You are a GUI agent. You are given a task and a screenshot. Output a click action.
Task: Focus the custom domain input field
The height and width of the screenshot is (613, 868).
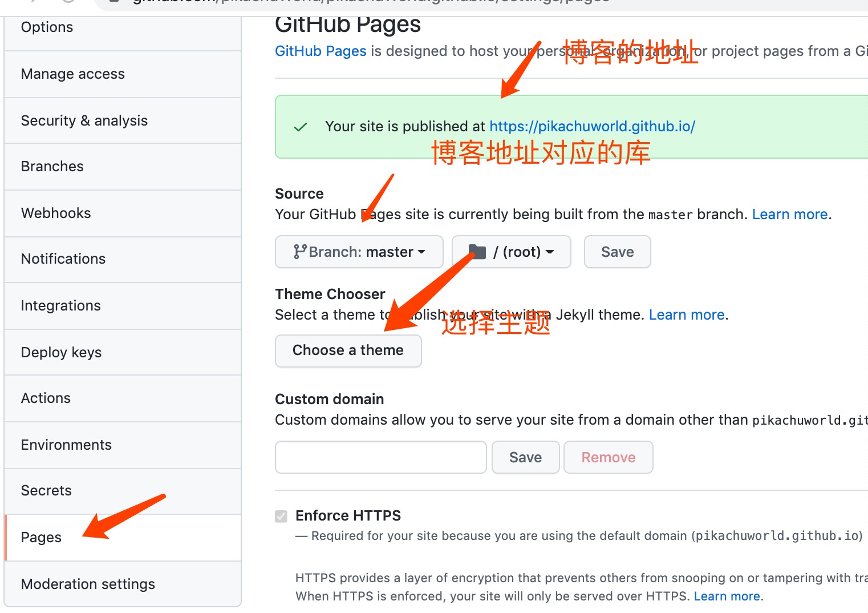tap(381, 457)
